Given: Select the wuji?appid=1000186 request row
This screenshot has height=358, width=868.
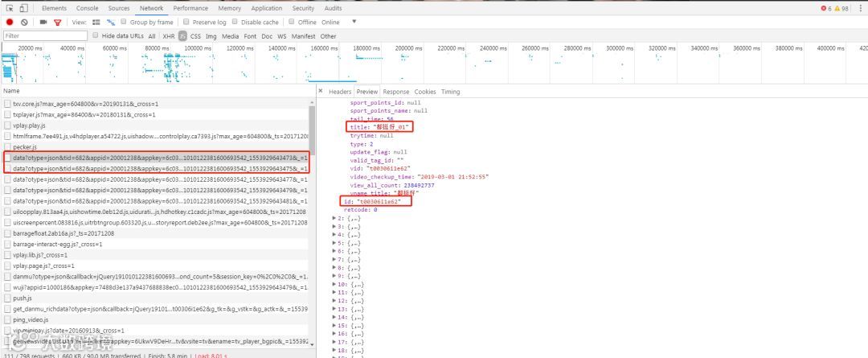Looking at the screenshot, I should point(156,287).
